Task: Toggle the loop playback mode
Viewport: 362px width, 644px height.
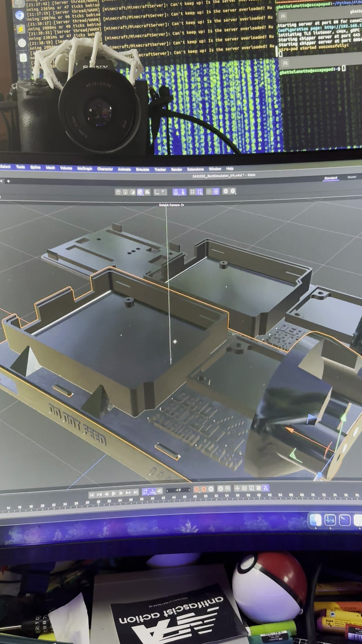Action: [x=145, y=491]
